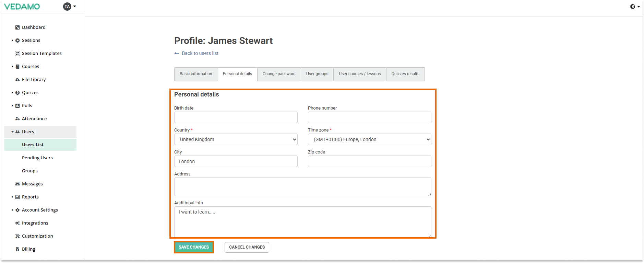644x263 pixels.
Task: Click the back arrow before Back to users list
Action: tap(177, 53)
